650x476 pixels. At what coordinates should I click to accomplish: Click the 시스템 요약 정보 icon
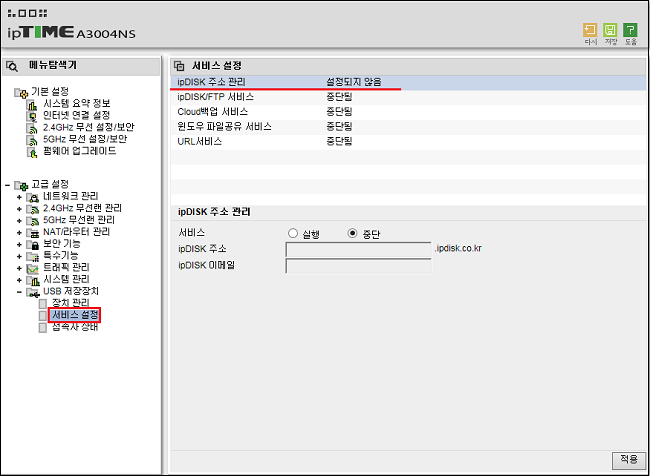[x=32, y=104]
